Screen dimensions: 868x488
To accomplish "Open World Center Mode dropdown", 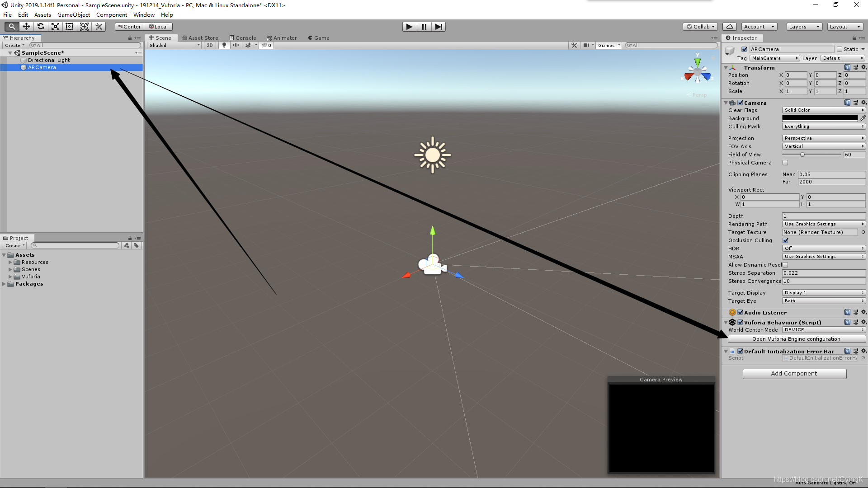I will (824, 330).
